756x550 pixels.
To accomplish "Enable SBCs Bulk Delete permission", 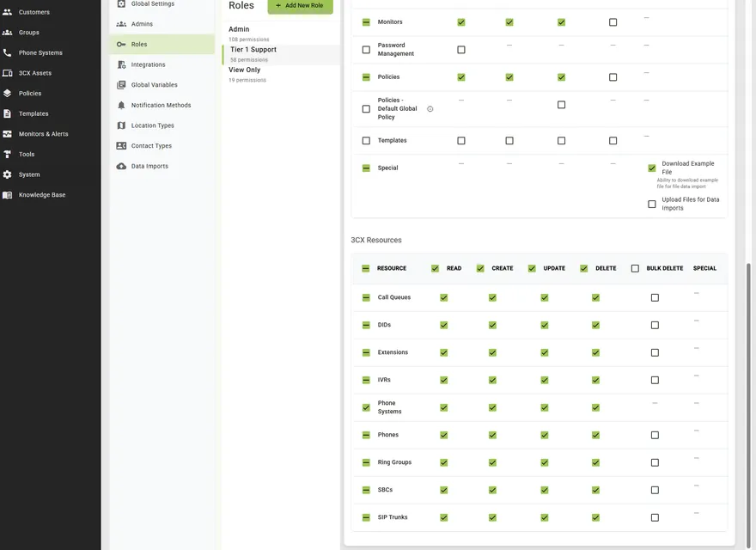I will coord(655,490).
